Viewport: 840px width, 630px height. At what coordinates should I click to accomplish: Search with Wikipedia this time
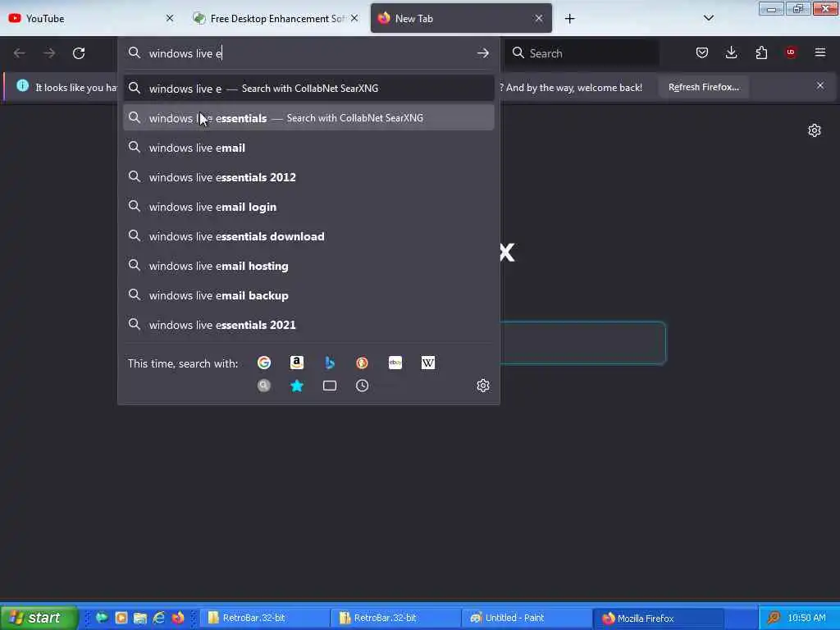tap(428, 363)
